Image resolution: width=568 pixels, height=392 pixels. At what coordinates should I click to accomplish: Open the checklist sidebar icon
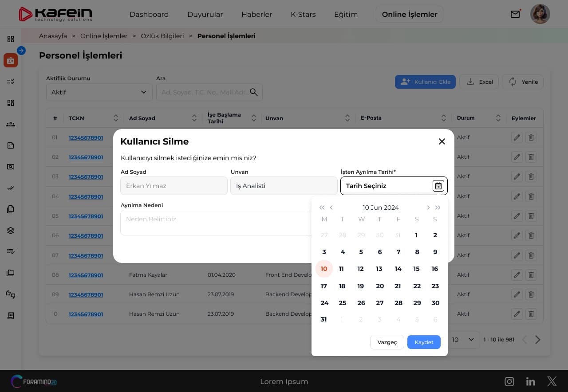tap(11, 82)
